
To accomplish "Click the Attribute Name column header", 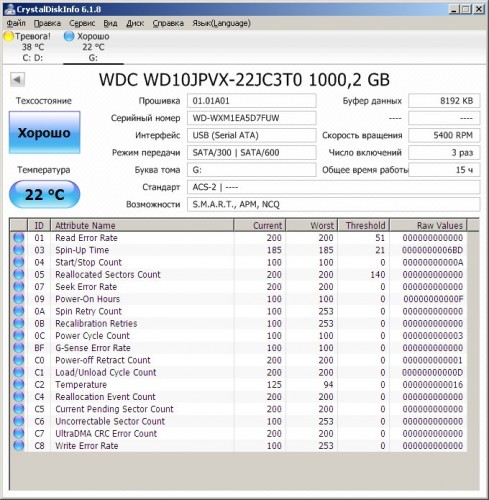I will coord(142,225).
